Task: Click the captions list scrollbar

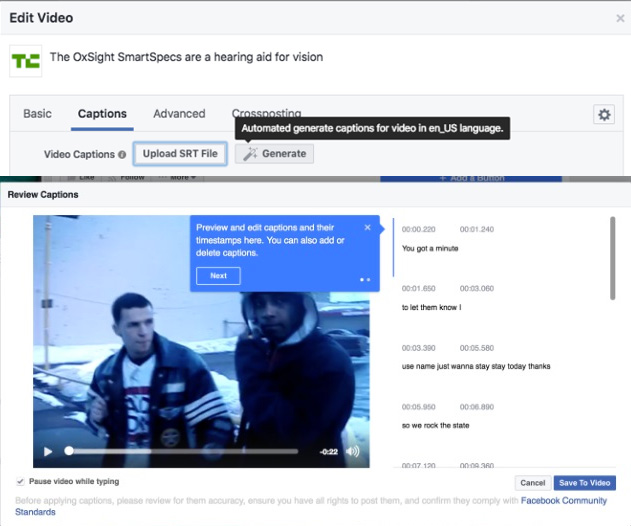Action: point(612,258)
